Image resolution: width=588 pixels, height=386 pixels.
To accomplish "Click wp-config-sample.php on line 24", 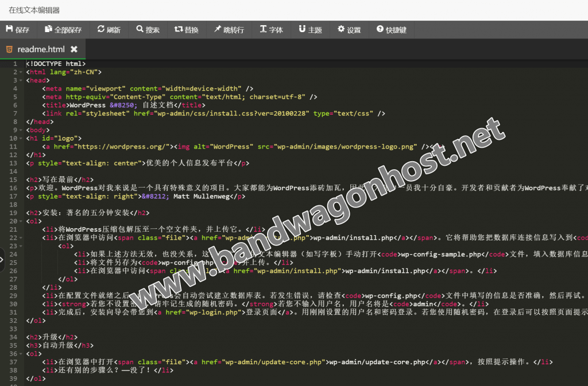I will [x=441, y=254].
